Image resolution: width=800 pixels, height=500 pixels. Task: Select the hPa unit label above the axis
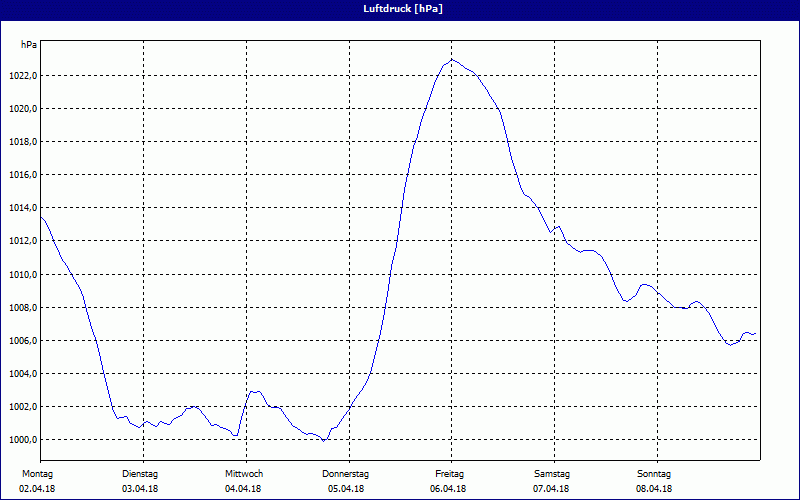(x=29, y=45)
